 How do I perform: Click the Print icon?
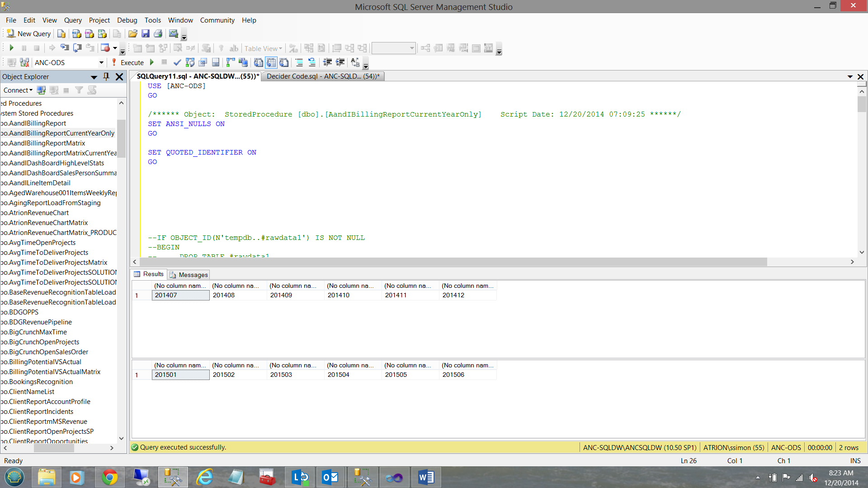[158, 34]
